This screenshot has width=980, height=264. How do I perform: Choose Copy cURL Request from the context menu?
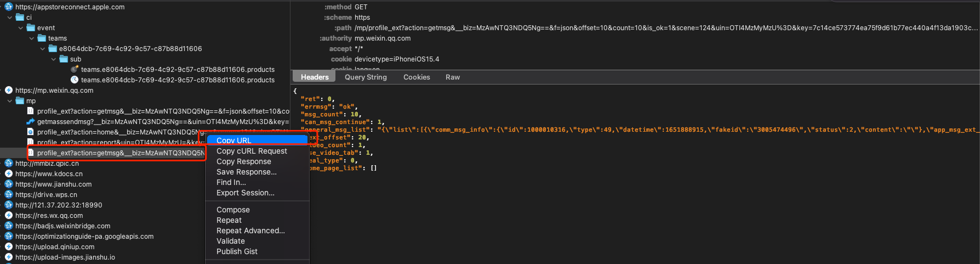point(252,151)
